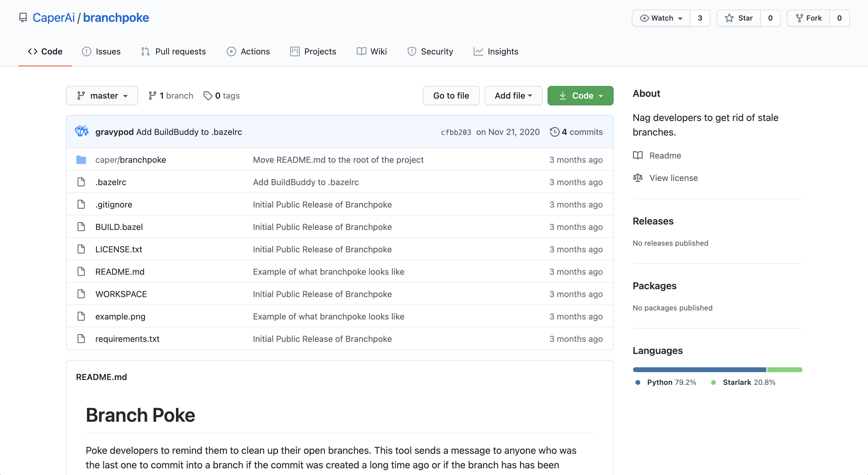868x475 pixels.
Task: Star the branchpoke repository
Action: click(739, 18)
